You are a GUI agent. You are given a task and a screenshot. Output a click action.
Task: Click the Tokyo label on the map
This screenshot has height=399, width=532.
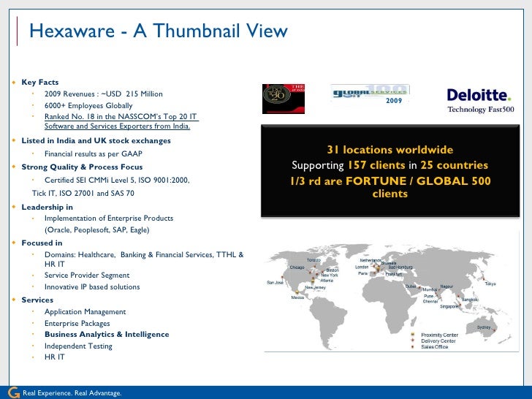point(490,284)
